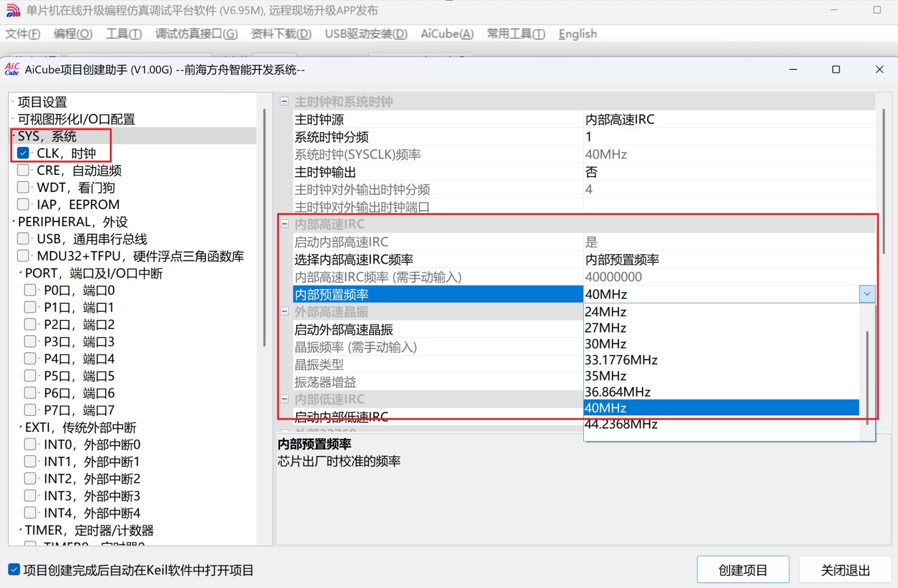Check the USB 通用串行总线 checkbox
This screenshot has height=588, width=898.
click(23, 239)
